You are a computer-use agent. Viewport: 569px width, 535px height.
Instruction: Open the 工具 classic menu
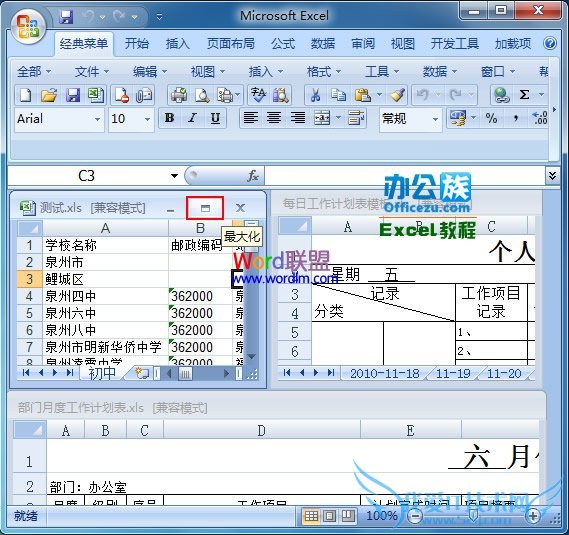pyautogui.click(x=382, y=72)
